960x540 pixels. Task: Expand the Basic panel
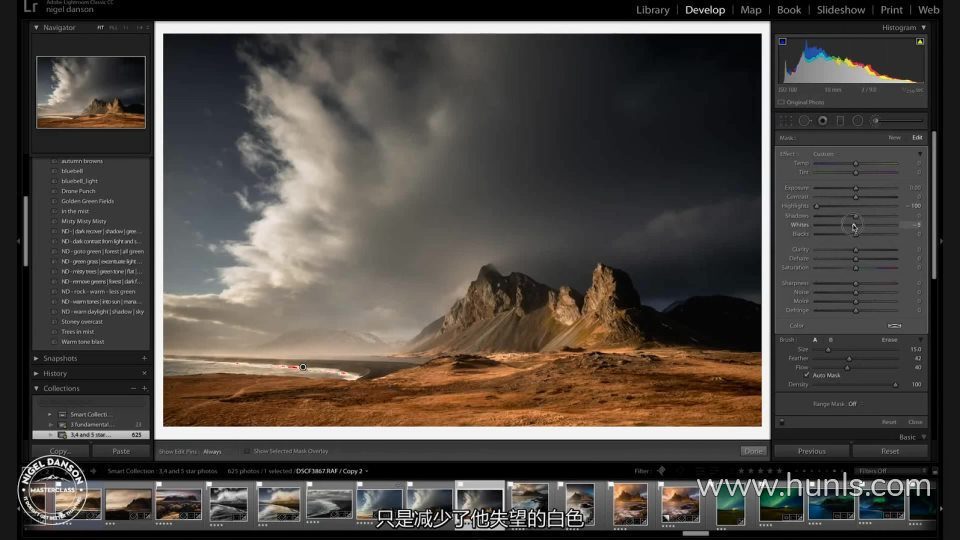(x=923, y=437)
